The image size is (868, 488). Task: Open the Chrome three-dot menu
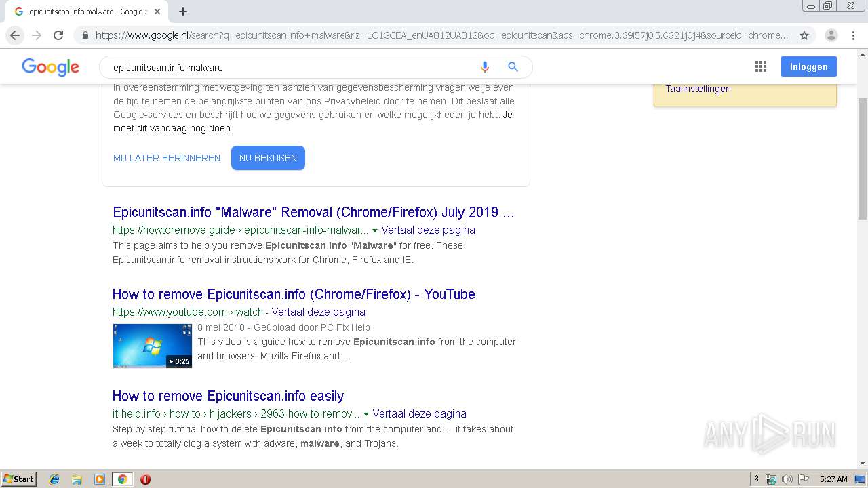click(853, 35)
